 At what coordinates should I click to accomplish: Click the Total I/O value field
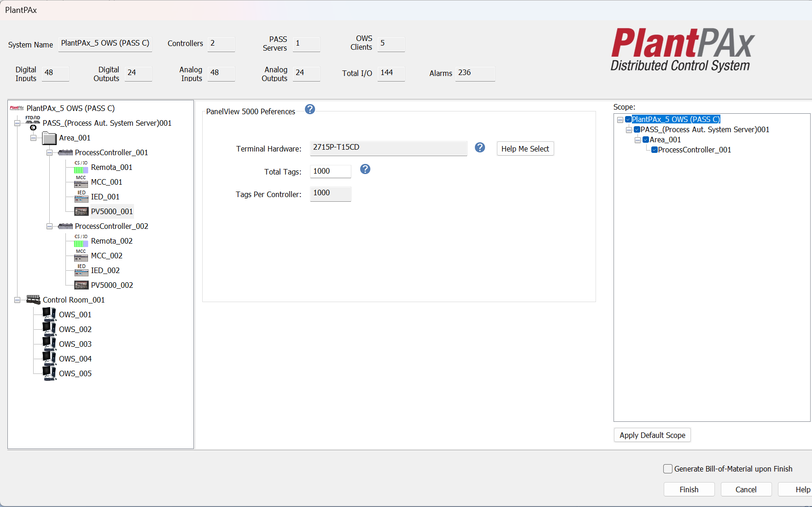[x=391, y=74]
